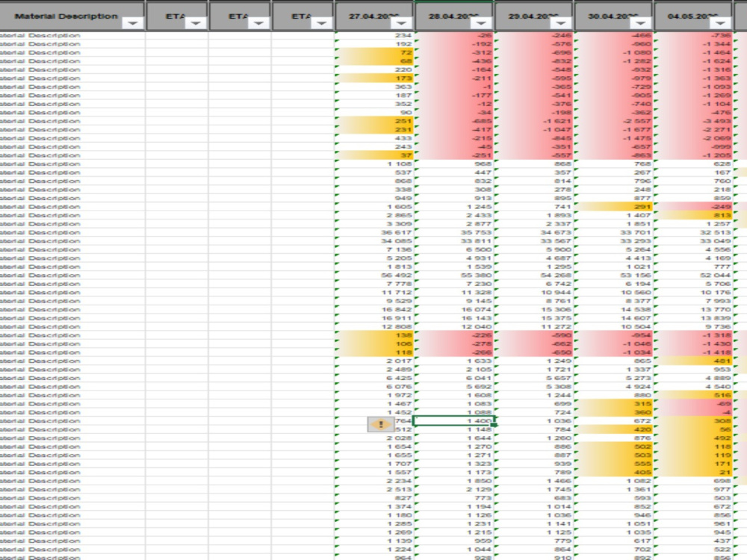Open the 04.05 column filter dropdown
The height and width of the screenshot is (560, 747).
coord(721,23)
